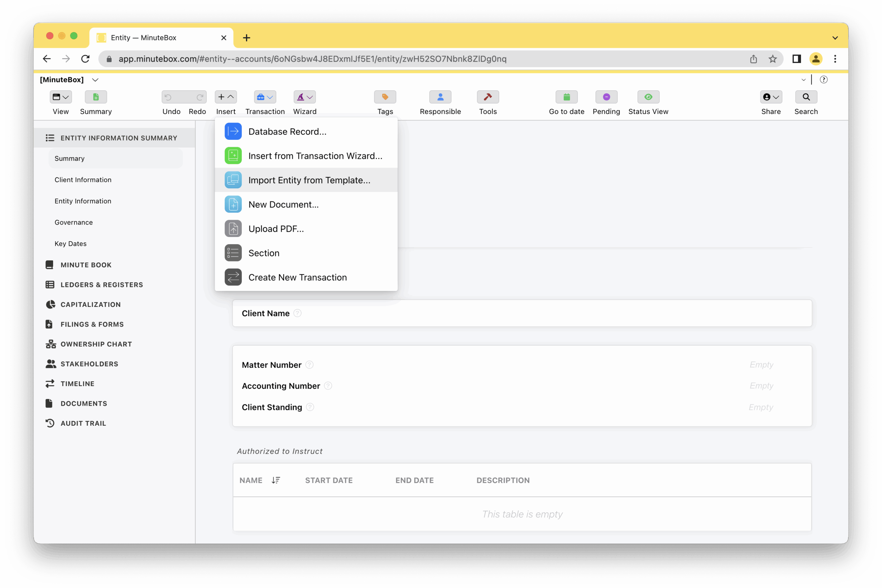Toggle NAME column sort order
The height and width of the screenshot is (588, 882).
(276, 480)
